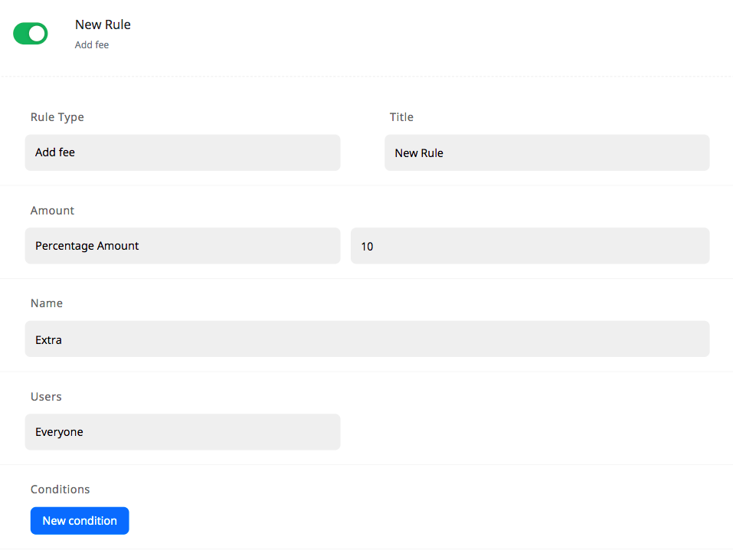Select the Amount section label
This screenshot has width=733, height=560.
(53, 211)
